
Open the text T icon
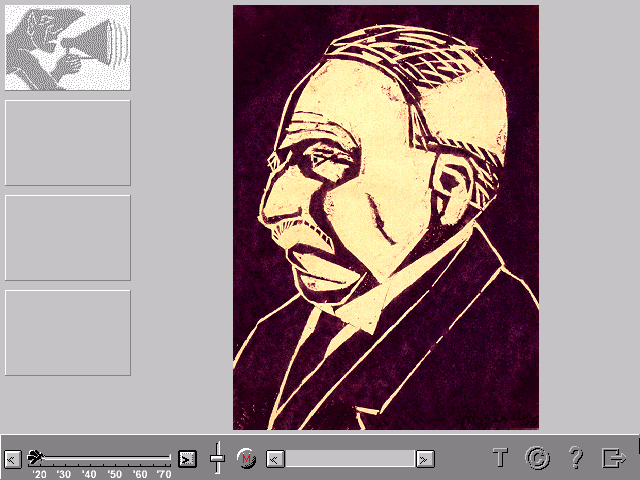(500, 458)
